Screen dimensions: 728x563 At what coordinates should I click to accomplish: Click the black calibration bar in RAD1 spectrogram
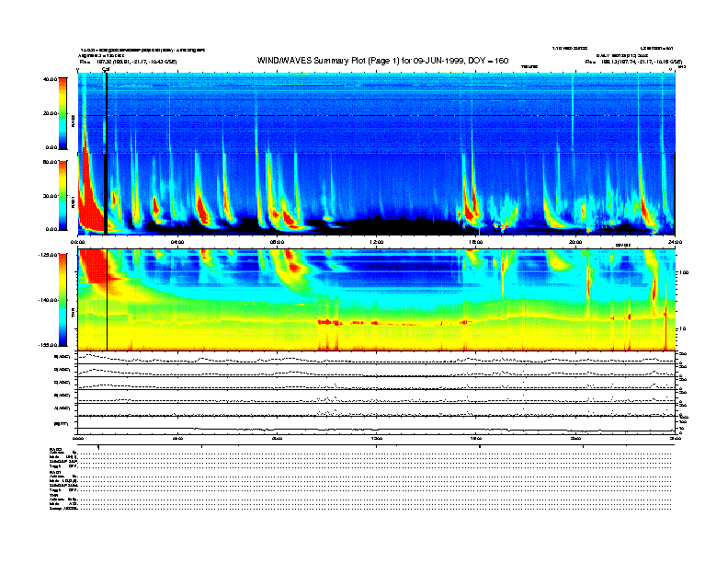click(x=106, y=194)
